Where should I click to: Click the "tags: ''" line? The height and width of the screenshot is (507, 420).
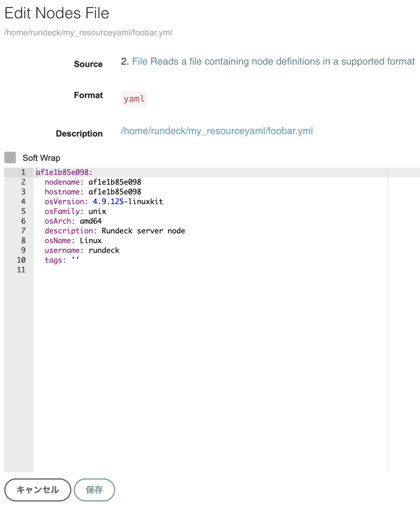click(62, 260)
